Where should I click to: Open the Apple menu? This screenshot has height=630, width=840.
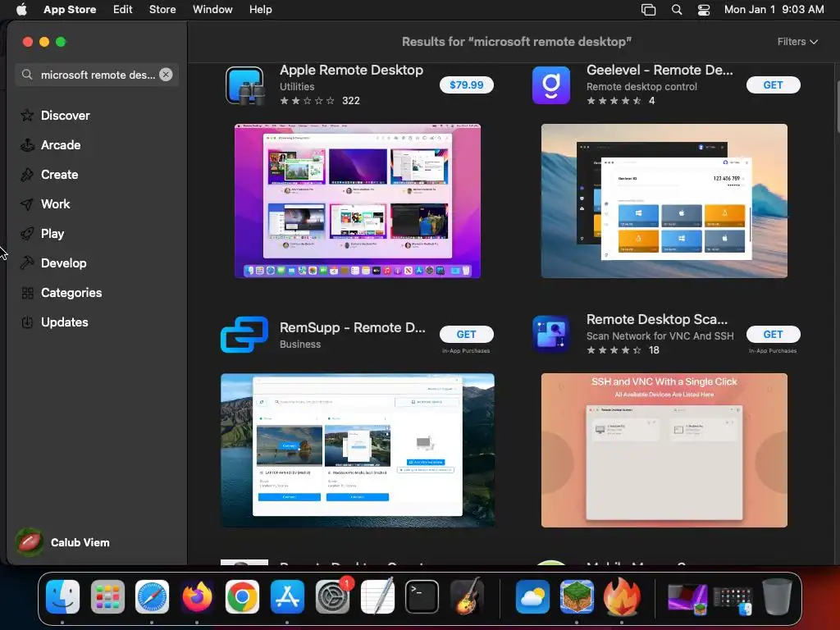pos(21,10)
